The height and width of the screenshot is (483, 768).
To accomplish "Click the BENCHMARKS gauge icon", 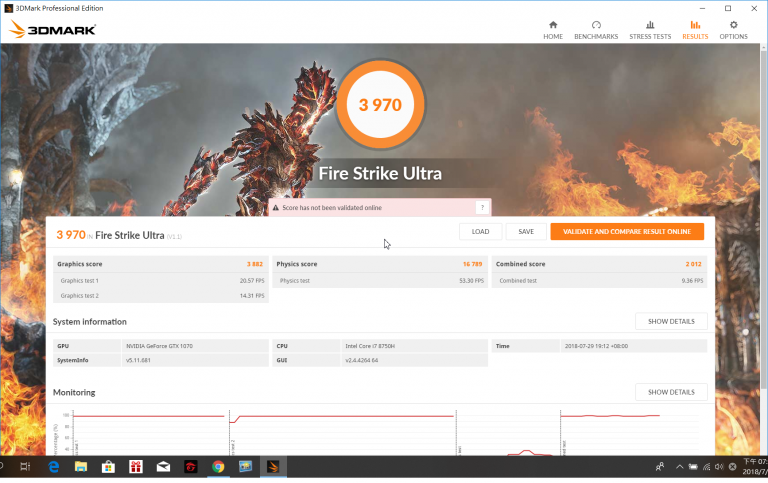I will tap(596, 24).
